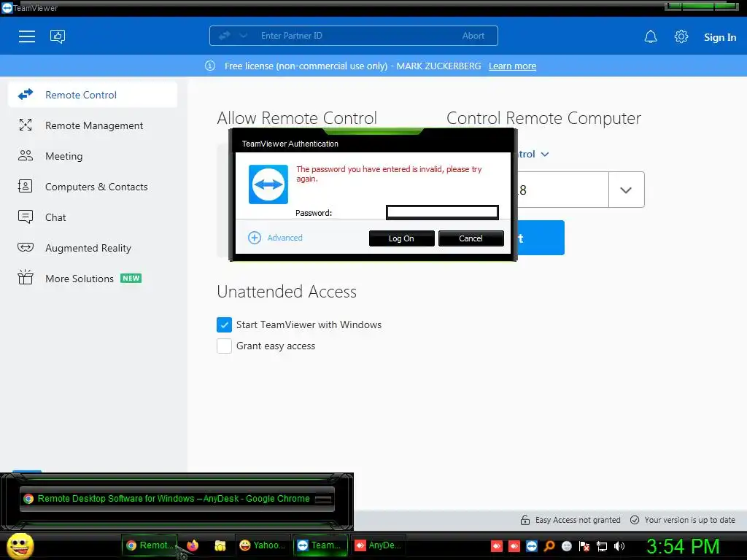
Task: Click the AnyDesk Chrome window preview thumbnail
Action: coord(177,499)
